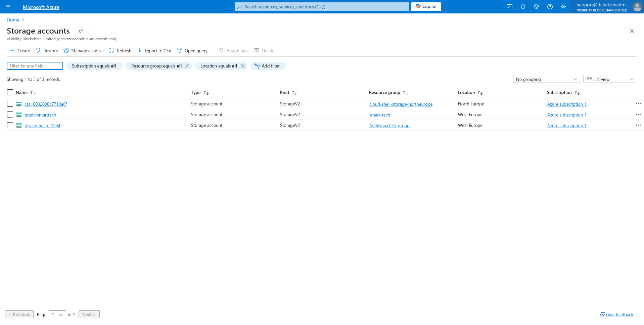Open the List view dropdown

coord(610,79)
